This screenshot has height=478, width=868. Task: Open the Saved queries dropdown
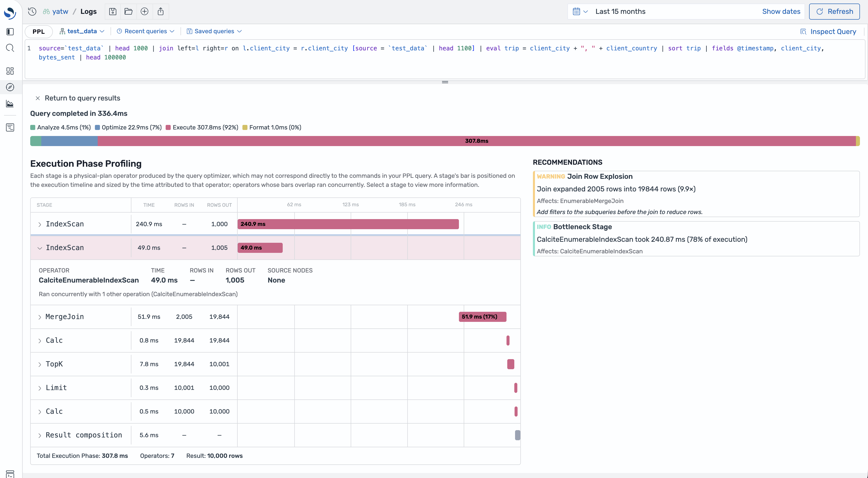214,31
